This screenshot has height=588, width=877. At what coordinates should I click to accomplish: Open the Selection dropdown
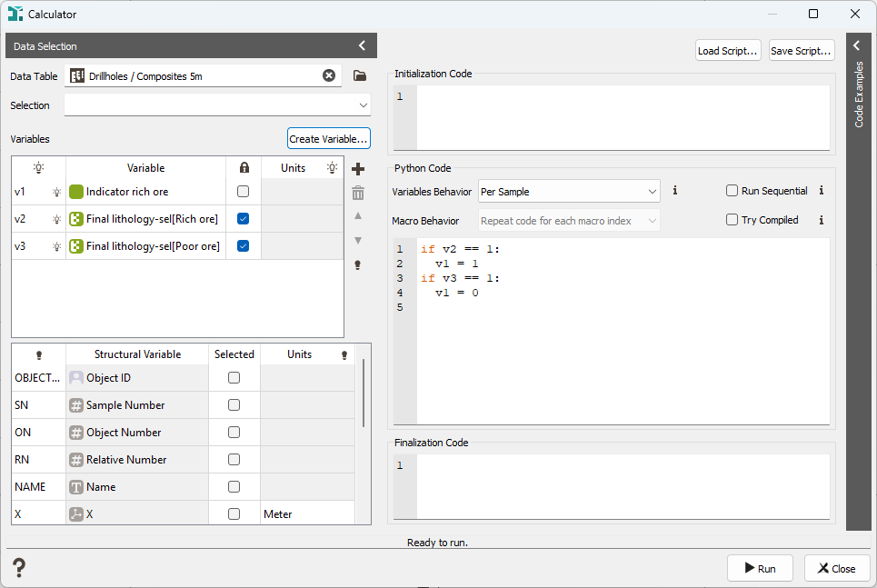pyautogui.click(x=217, y=105)
